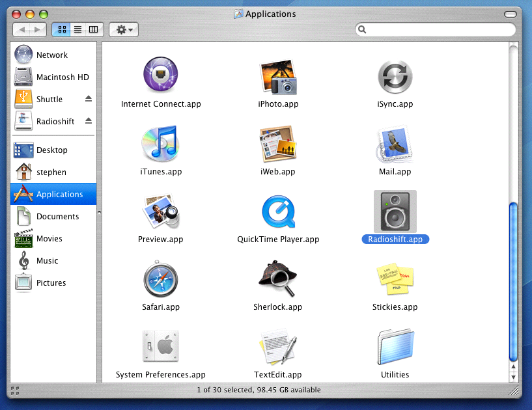Go back with the left arrow button
The width and height of the screenshot is (532, 410).
pos(21,29)
